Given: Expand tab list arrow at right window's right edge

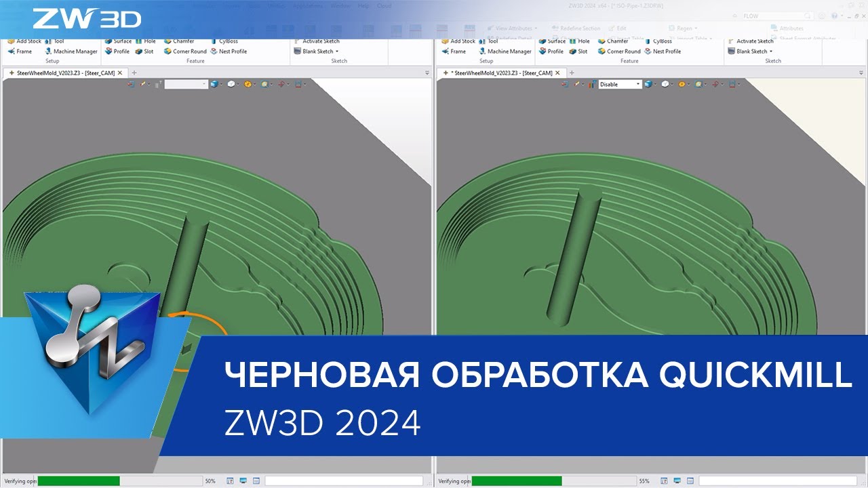Looking at the screenshot, I should click(861, 73).
